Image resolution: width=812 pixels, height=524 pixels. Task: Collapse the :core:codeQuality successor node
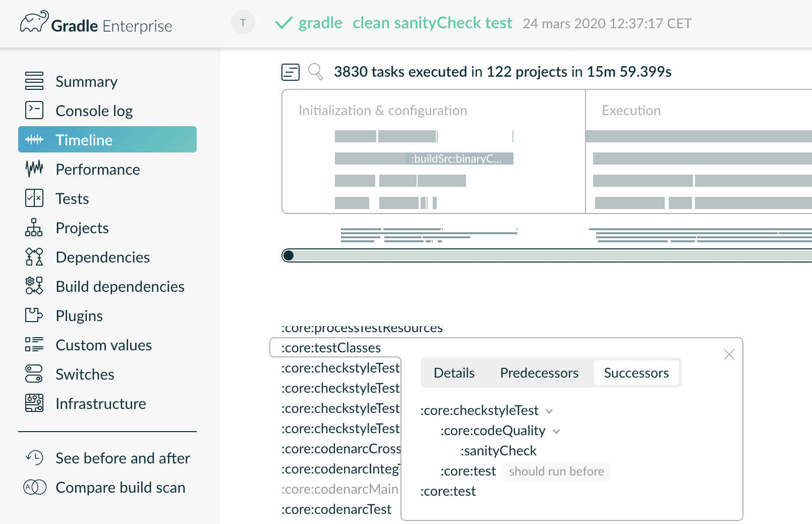556,431
